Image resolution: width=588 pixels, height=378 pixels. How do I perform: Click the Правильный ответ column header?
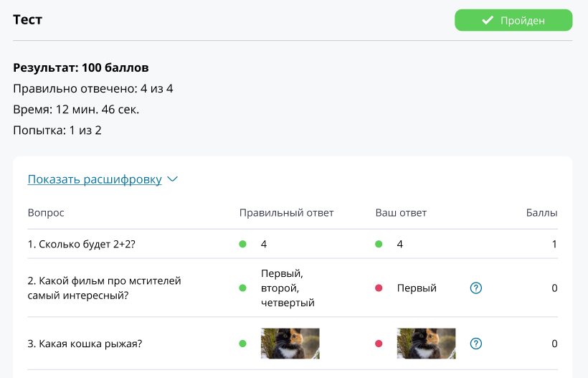pos(287,212)
